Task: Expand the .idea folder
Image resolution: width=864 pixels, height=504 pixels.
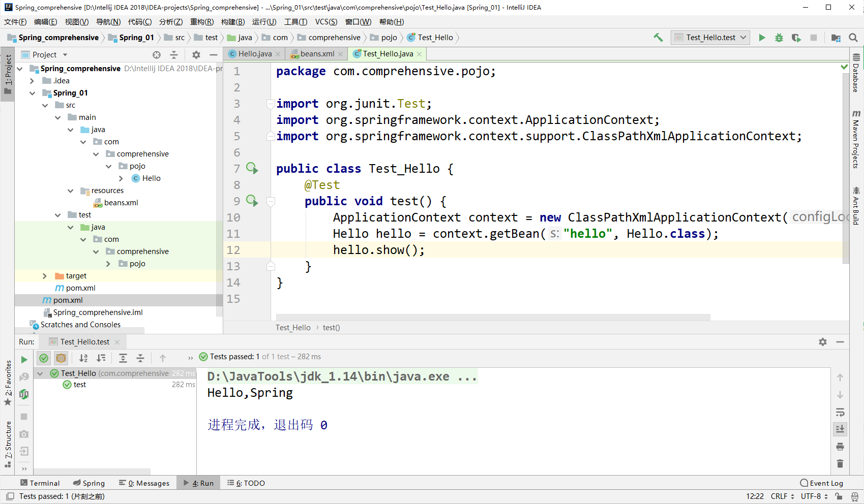Action: pyautogui.click(x=32, y=81)
